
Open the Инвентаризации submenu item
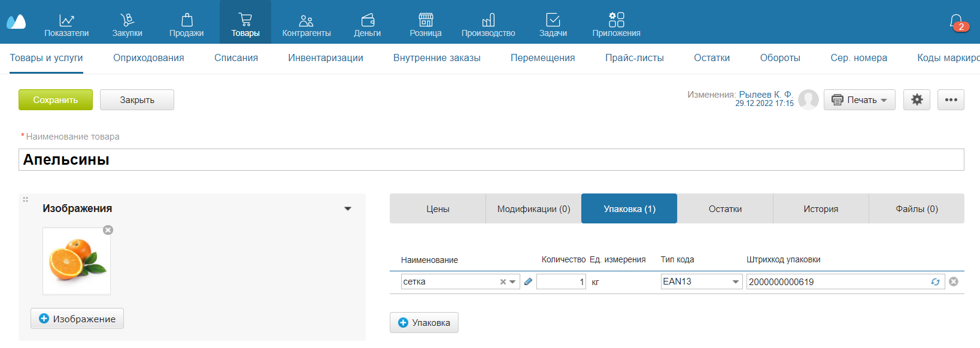click(326, 58)
